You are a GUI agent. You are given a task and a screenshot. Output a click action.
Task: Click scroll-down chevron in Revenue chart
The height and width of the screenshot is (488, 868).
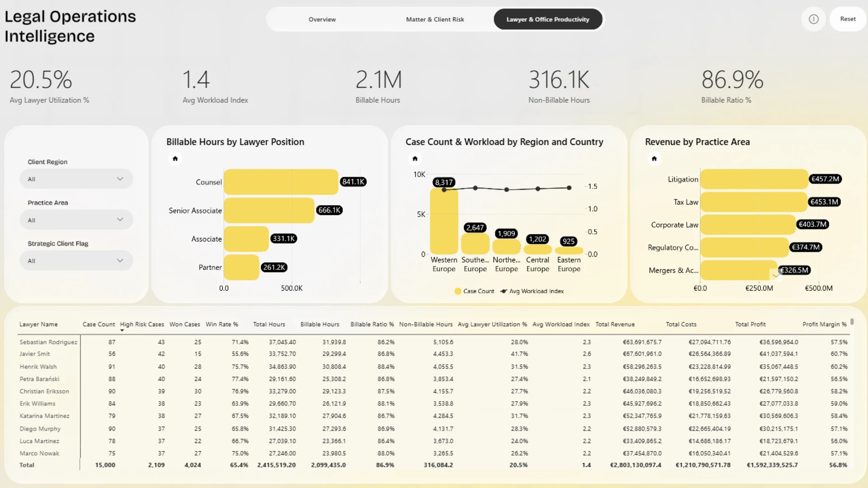coord(775,275)
